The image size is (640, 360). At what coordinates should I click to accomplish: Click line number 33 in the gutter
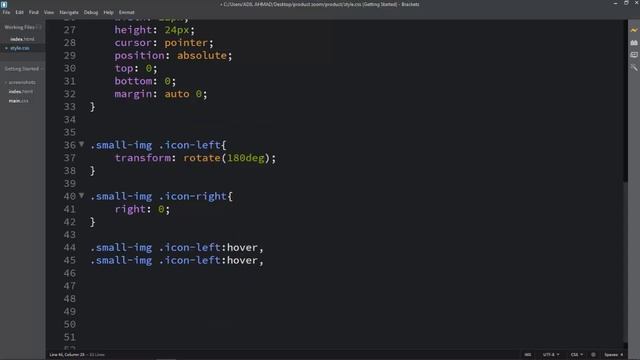coord(69,107)
